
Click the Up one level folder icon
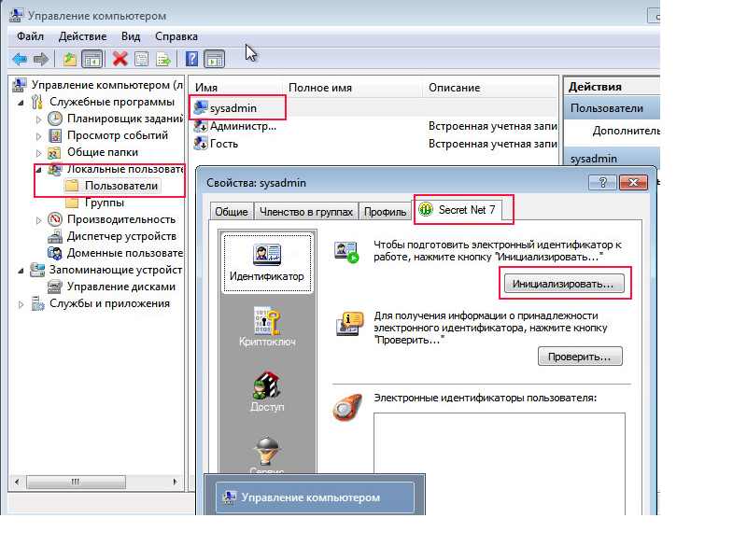pos(70,59)
